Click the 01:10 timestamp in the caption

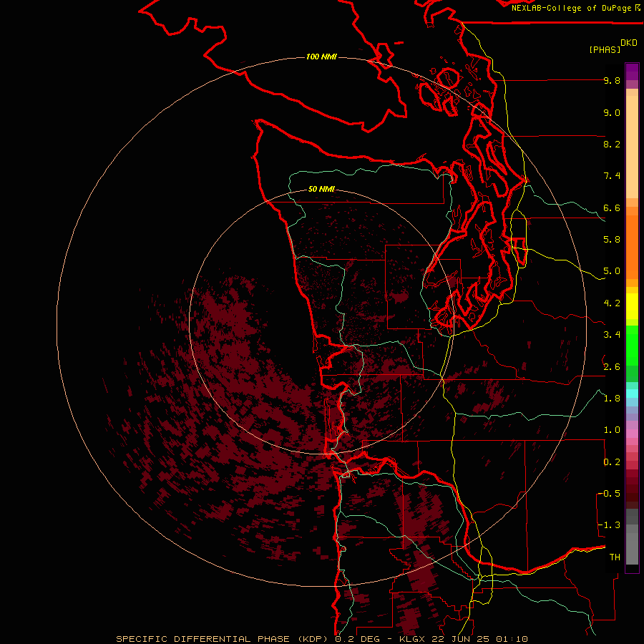tap(512, 639)
